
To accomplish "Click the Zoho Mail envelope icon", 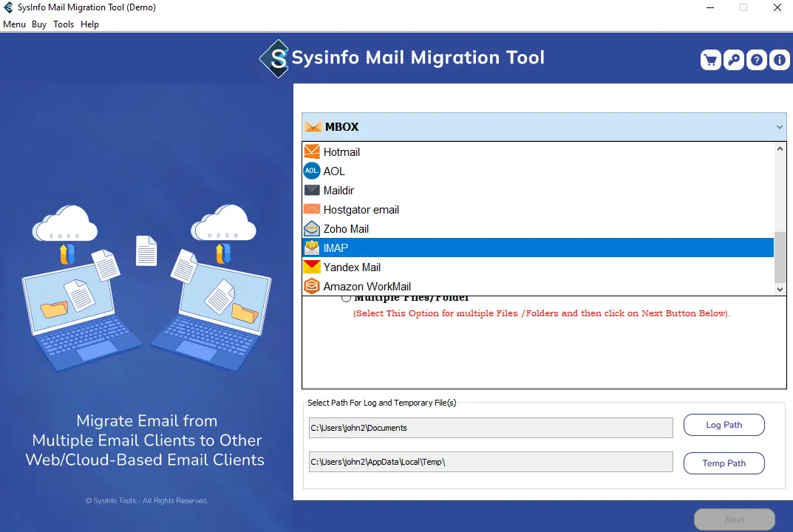I will point(312,228).
